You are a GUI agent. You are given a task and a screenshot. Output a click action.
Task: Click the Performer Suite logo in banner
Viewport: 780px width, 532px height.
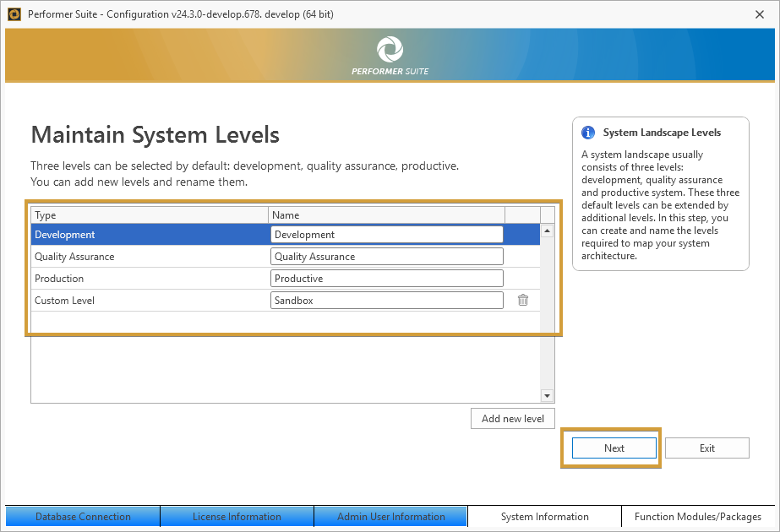[390, 50]
